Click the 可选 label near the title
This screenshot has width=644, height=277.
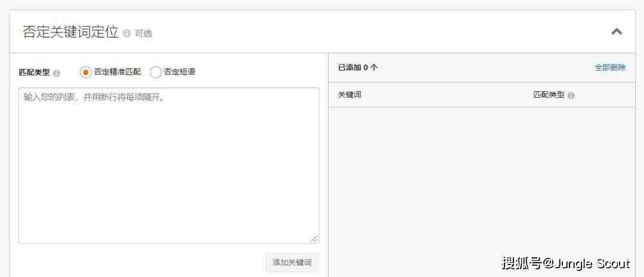pyautogui.click(x=144, y=33)
